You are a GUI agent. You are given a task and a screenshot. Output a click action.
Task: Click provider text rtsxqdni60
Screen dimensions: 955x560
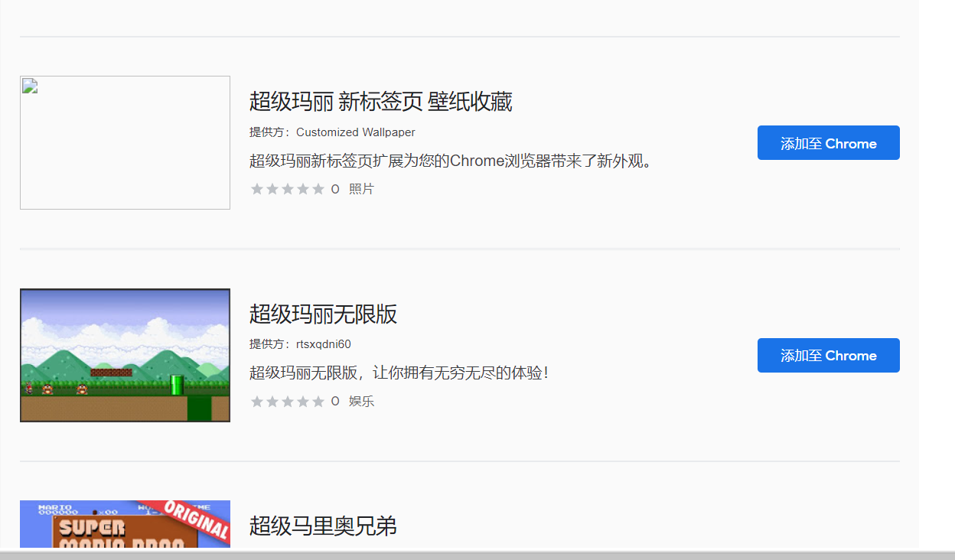324,344
